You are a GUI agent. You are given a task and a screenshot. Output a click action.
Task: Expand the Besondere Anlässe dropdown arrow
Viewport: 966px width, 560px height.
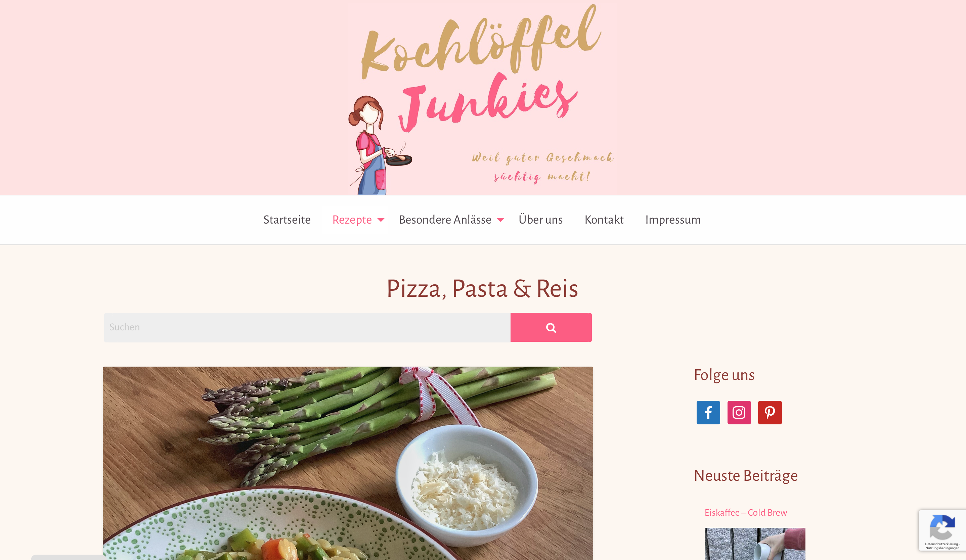coord(500,220)
